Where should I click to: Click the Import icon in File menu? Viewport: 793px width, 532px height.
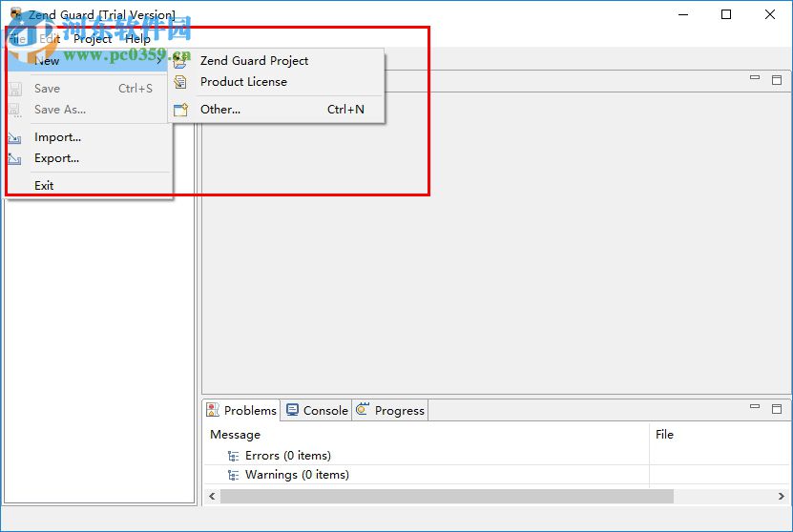14,138
